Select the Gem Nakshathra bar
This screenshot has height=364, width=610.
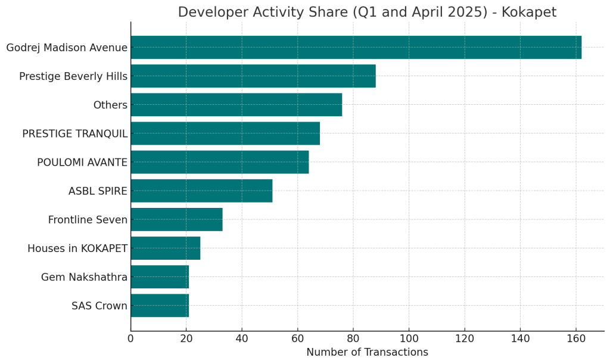click(x=160, y=277)
